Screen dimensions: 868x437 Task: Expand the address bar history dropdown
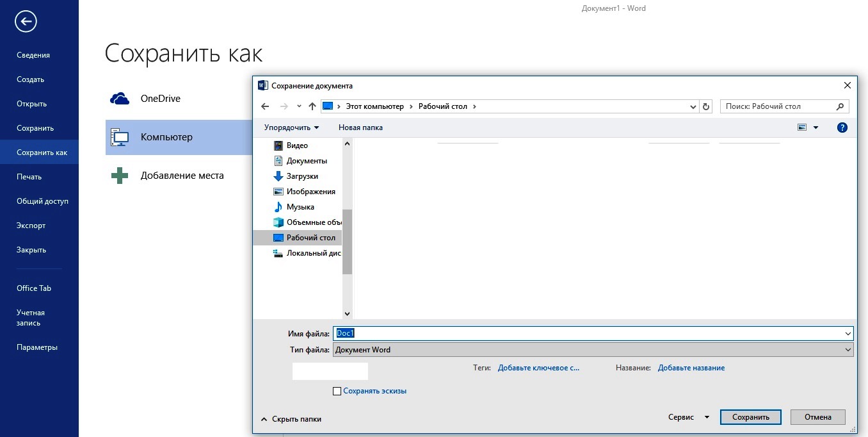[x=693, y=106]
